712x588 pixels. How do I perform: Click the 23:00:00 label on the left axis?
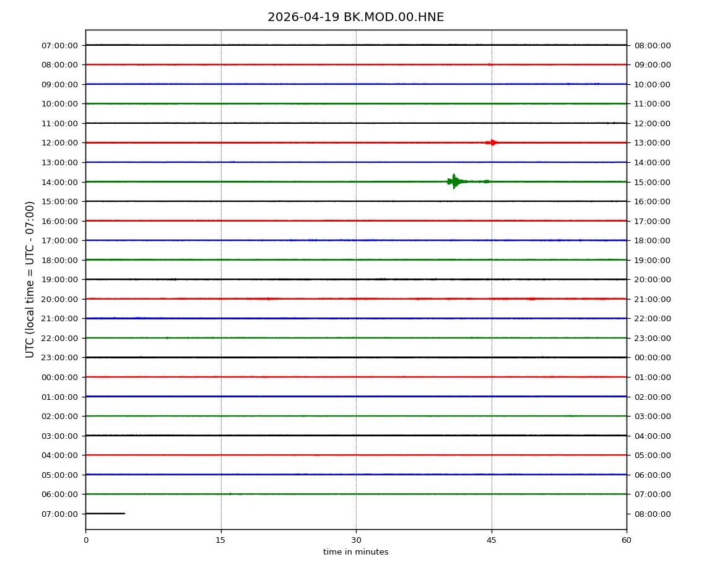(x=60, y=358)
